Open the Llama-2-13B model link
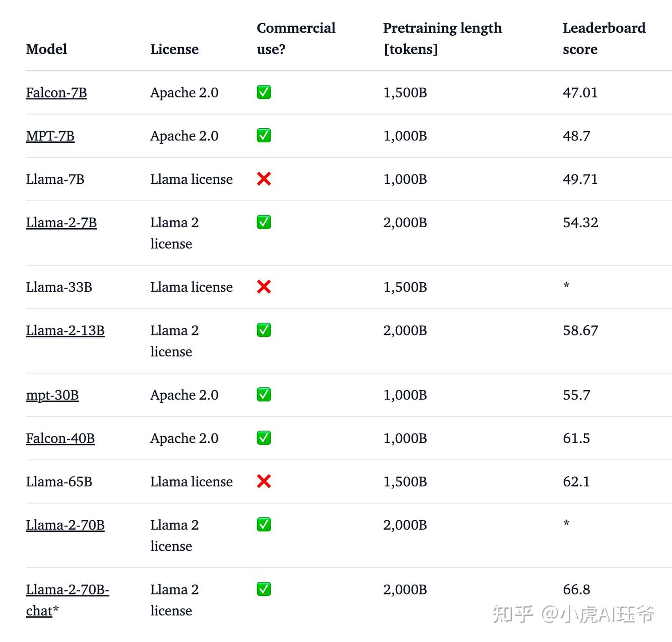Viewport: 672px width, 642px height. click(65, 331)
